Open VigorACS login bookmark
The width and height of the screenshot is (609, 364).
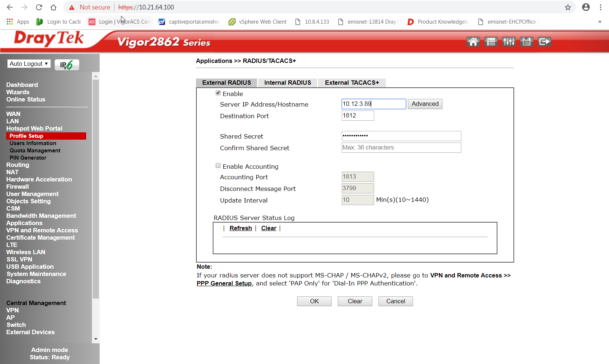click(x=120, y=22)
